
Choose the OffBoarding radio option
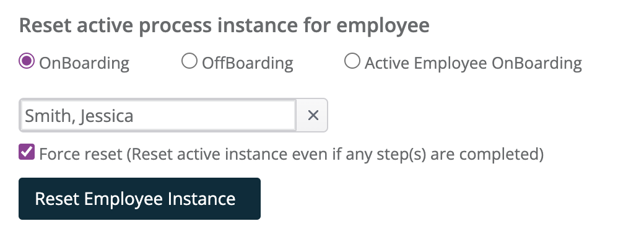pyautogui.click(x=189, y=61)
